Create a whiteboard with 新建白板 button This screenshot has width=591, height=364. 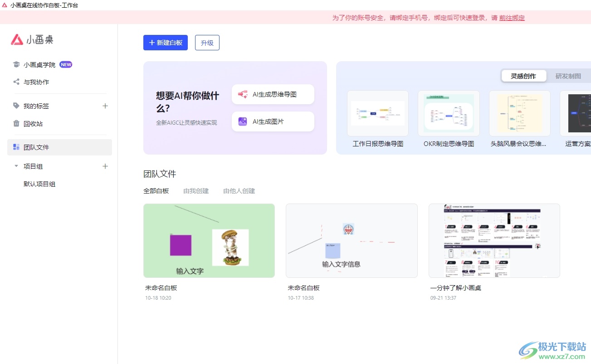[166, 43]
